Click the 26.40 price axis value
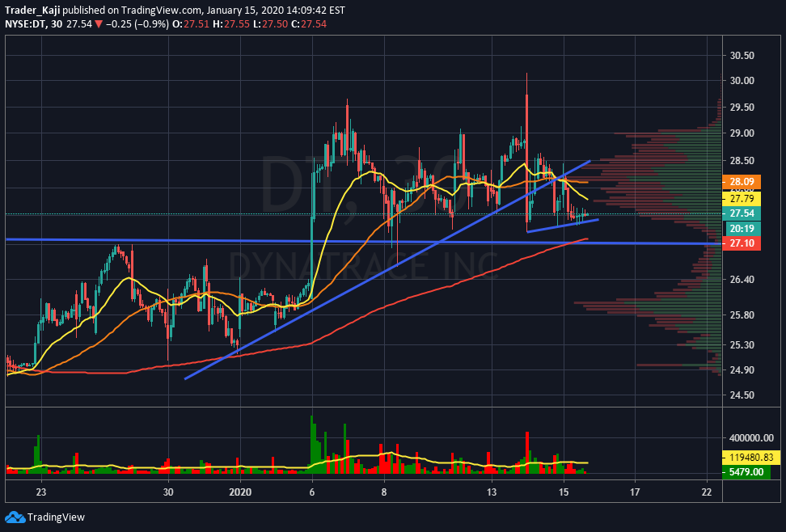Viewport: 786px width, 532px height. click(742, 279)
